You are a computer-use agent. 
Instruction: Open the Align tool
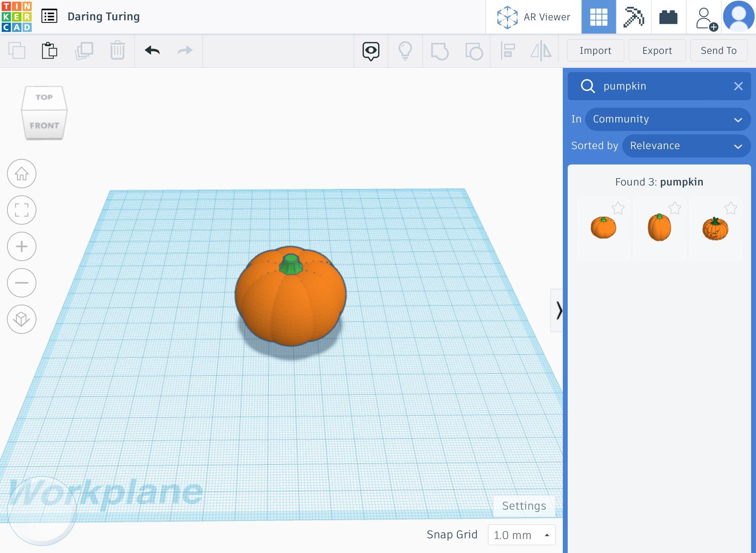[508, 51]
